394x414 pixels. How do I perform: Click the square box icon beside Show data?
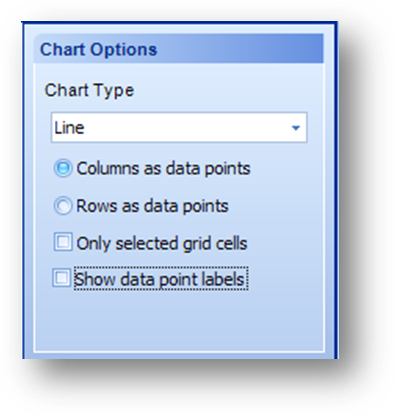[62, 278]
